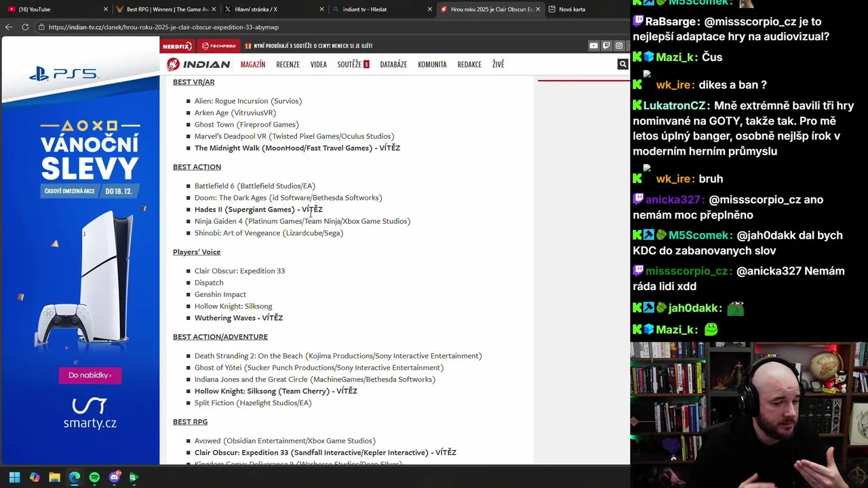868x488 pixels.
Task: Close the Hrou roku 2025 tab
Action: (x=538, y=9)
